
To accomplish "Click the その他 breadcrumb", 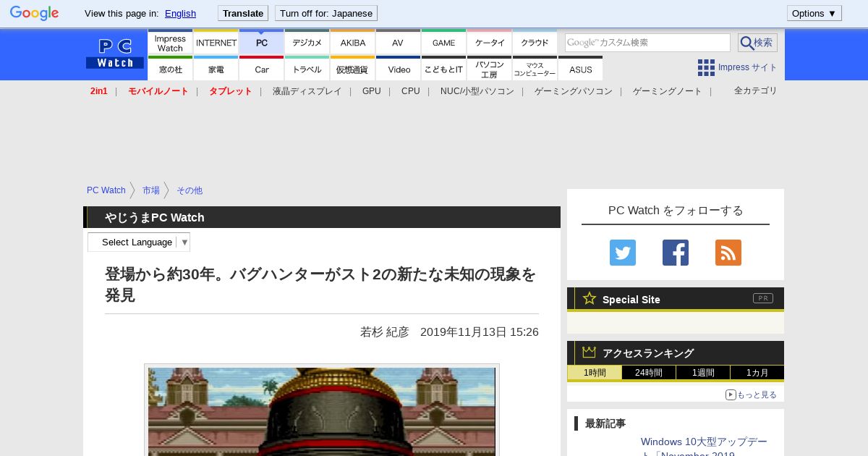I will pos(190,190).
